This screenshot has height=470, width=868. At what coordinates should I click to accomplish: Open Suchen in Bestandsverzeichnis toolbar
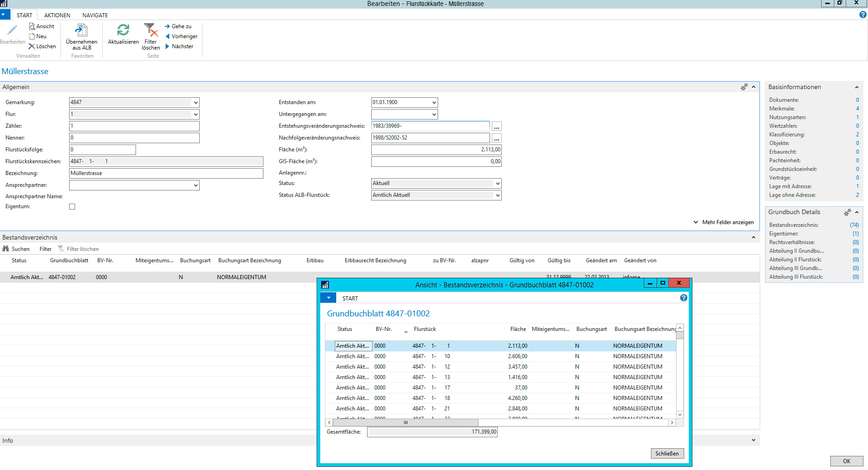pos(16,249)
